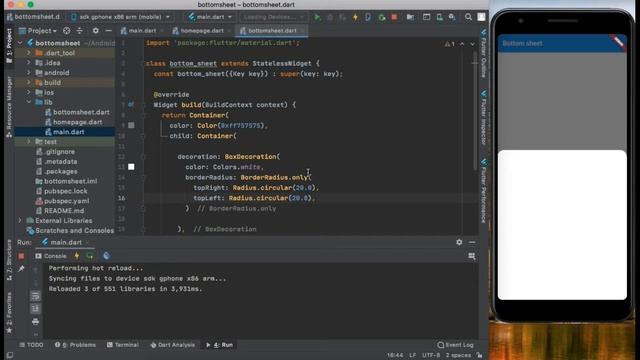The width and height of the screenshot is (640, 360).
Task: Click the debug bug icon in toolbar
Action: coord(330,17)
